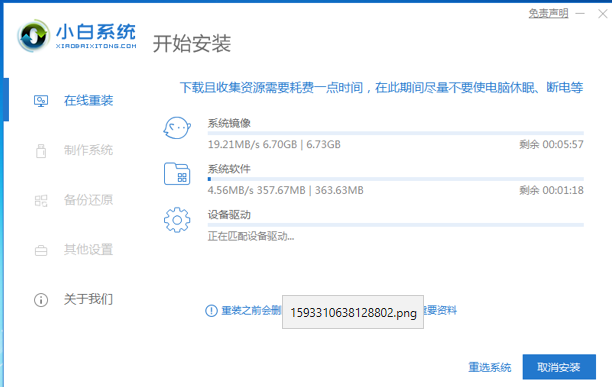This screenshot has width=612, height=387.
Task: Click the 系统软件 label
Action: (x=229, y=169)
